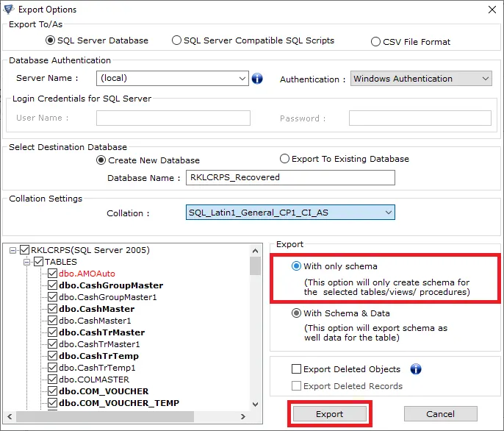Click the Export Options window title icon

(x=8, y=10)
